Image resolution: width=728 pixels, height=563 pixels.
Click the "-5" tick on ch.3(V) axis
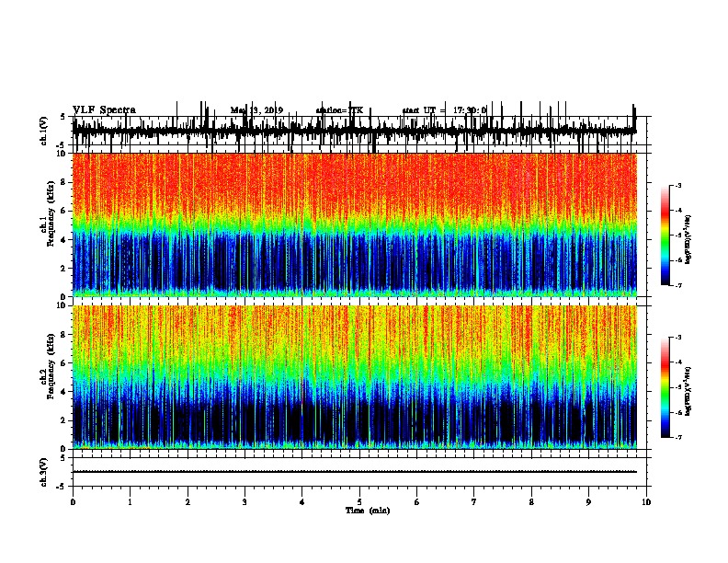coord(61,487)
